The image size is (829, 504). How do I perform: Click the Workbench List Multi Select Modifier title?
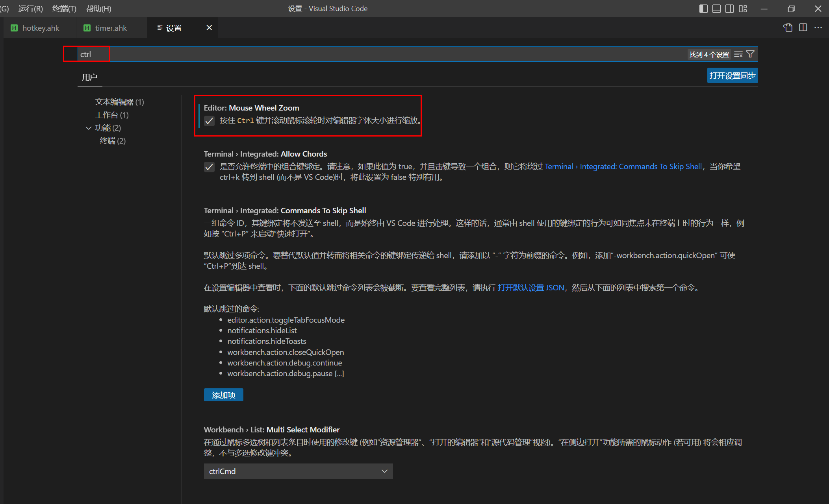271,430
